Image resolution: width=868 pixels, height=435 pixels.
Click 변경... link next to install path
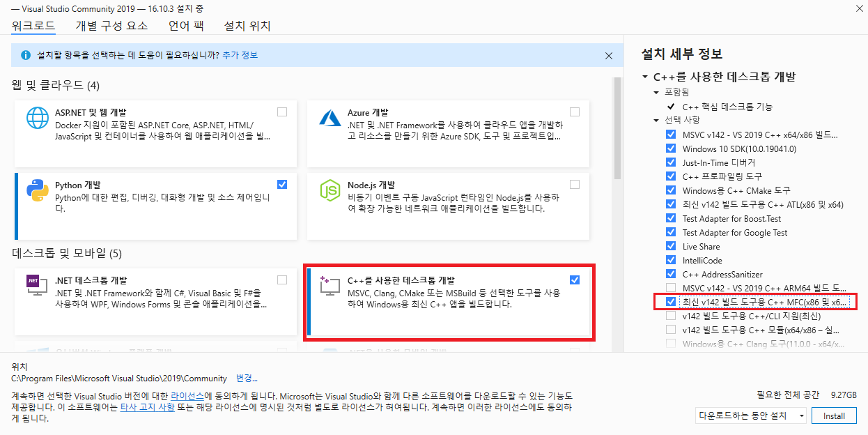click(x=247, y=378)
